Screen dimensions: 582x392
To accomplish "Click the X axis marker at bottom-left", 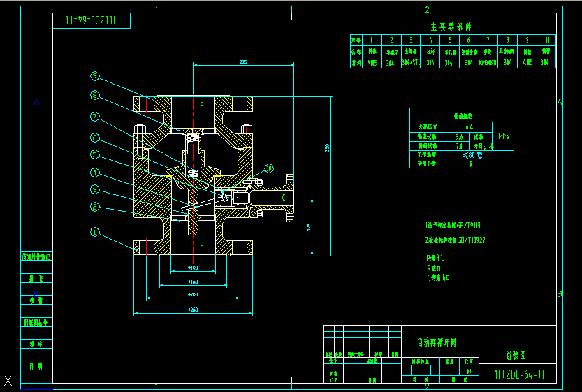I will [x=8, y=381].
